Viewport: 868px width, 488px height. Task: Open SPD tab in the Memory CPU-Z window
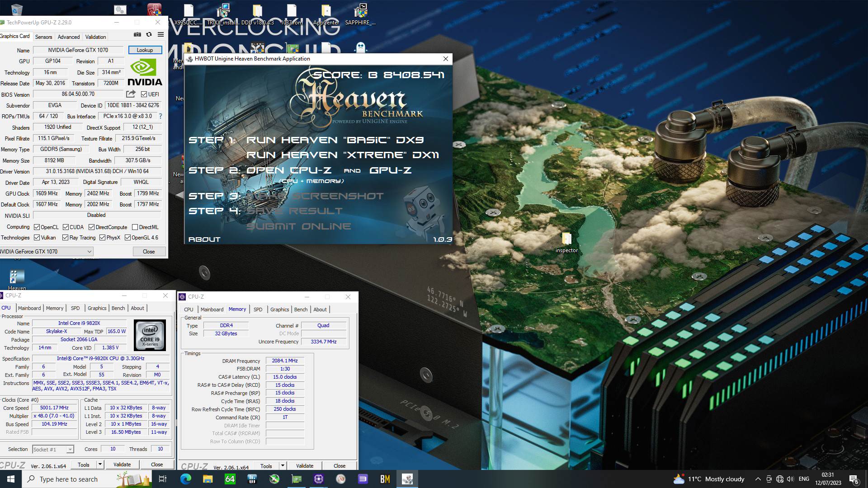click(258, 310)
